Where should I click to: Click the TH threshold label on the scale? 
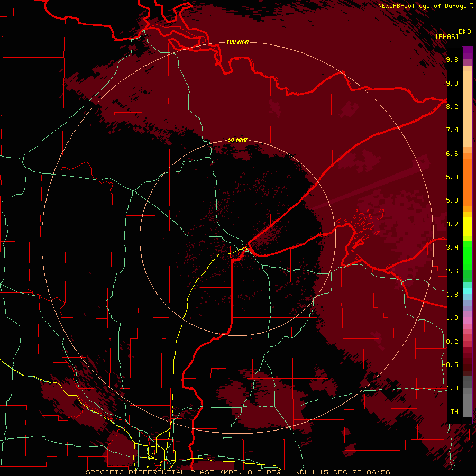(x=454, y=412)
